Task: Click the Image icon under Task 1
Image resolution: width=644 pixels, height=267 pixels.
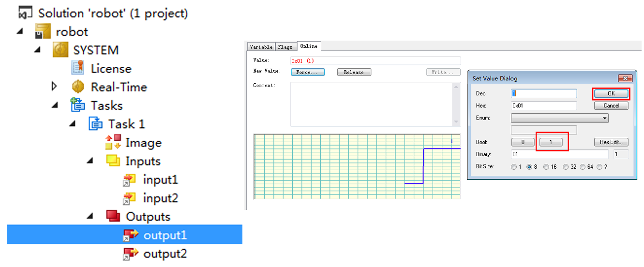Action: [x=113, y=143]
